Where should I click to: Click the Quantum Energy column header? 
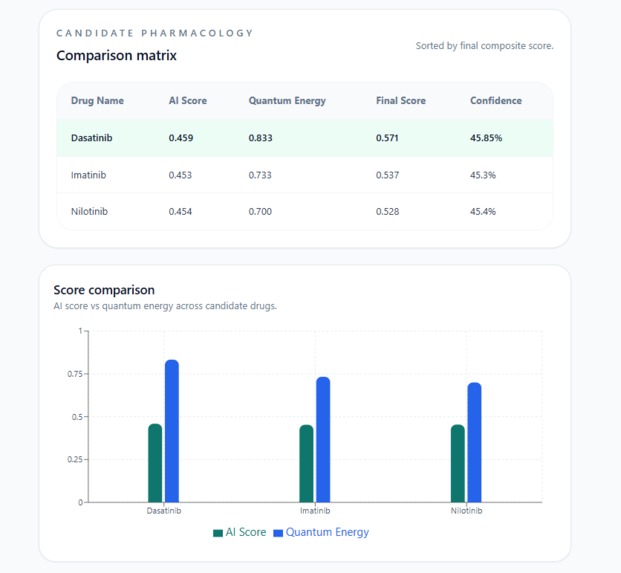tap(287, 101)
